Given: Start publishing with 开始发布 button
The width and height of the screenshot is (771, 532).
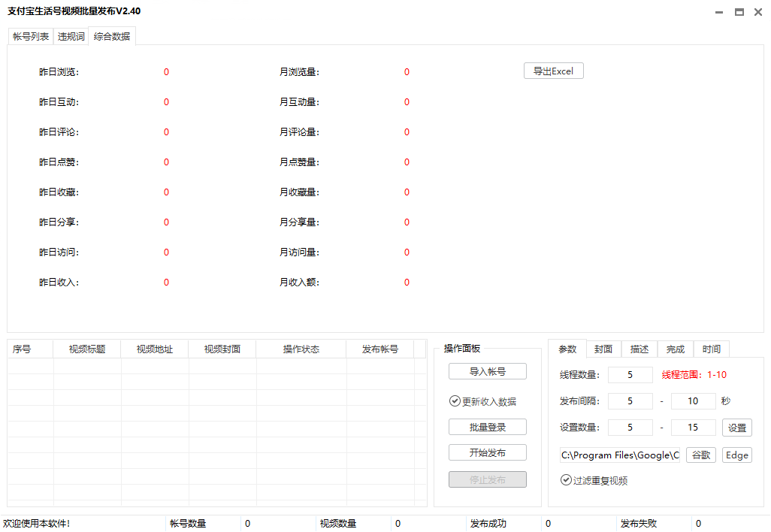Looking at the screenshot, I should point(487,452).
